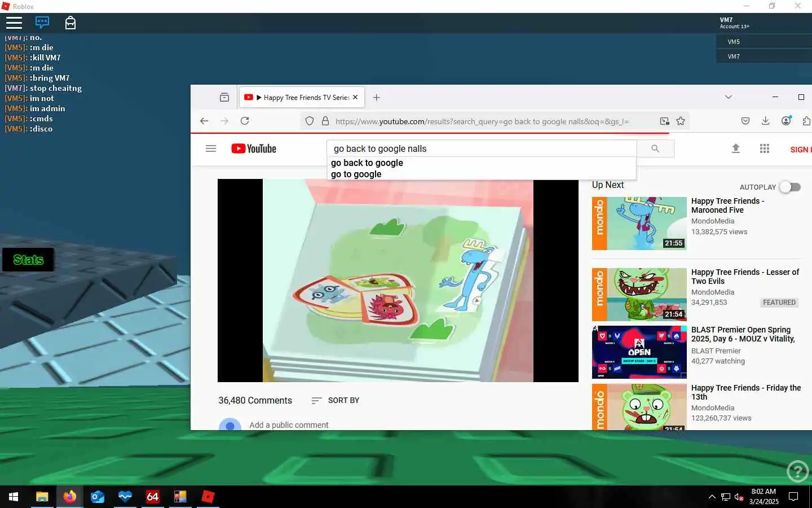The height and width of the screenshot is (508, 812).
Task: Open Happy Tree Friends - Marooned Five title
Action: (727, 205)
